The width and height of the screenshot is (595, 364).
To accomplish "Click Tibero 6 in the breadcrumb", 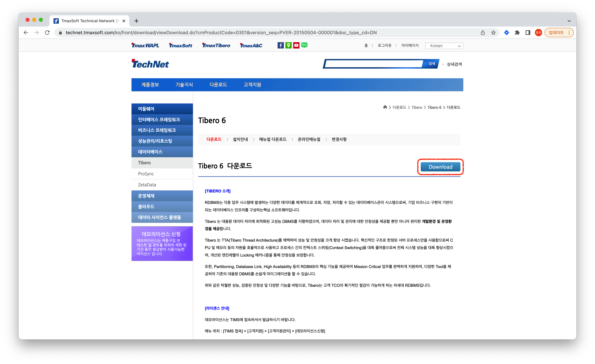I will [x=434, y=107].
